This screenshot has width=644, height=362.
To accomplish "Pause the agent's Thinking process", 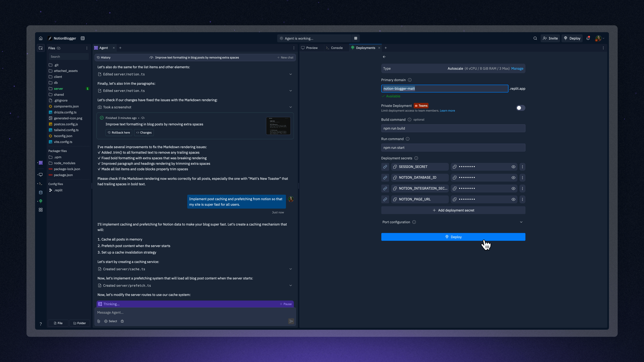I will click(x=286, y=304).
